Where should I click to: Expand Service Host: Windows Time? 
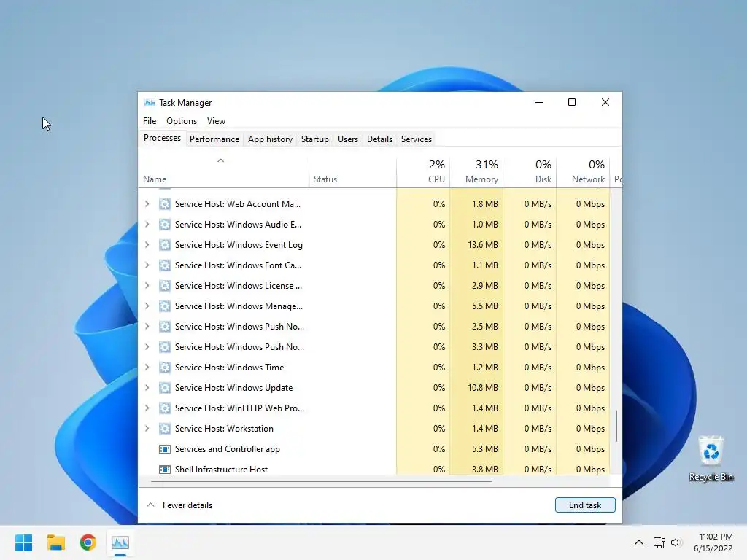[147, 367]
